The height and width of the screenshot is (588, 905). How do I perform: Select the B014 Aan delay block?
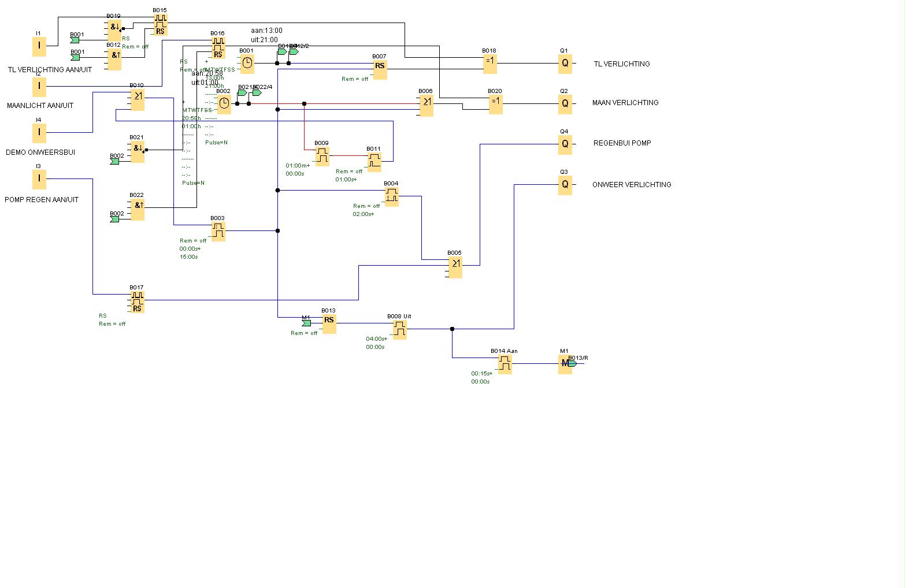pos(505,364)
